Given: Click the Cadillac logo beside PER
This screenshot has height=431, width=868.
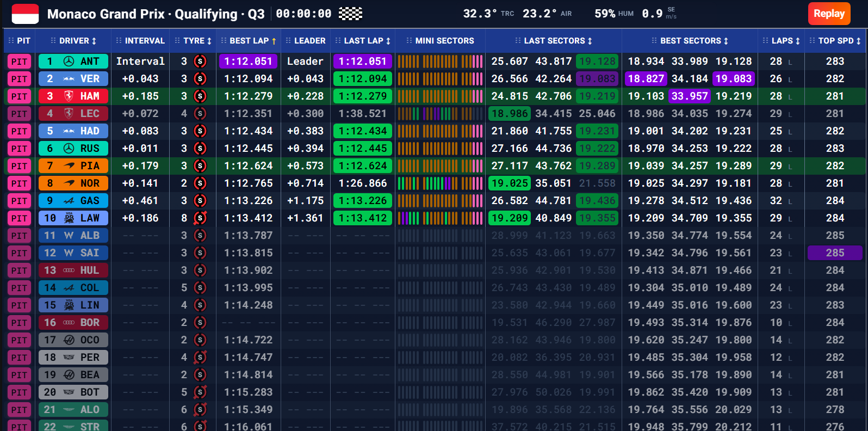Looking at the screenshot, I should click(69, 358).
